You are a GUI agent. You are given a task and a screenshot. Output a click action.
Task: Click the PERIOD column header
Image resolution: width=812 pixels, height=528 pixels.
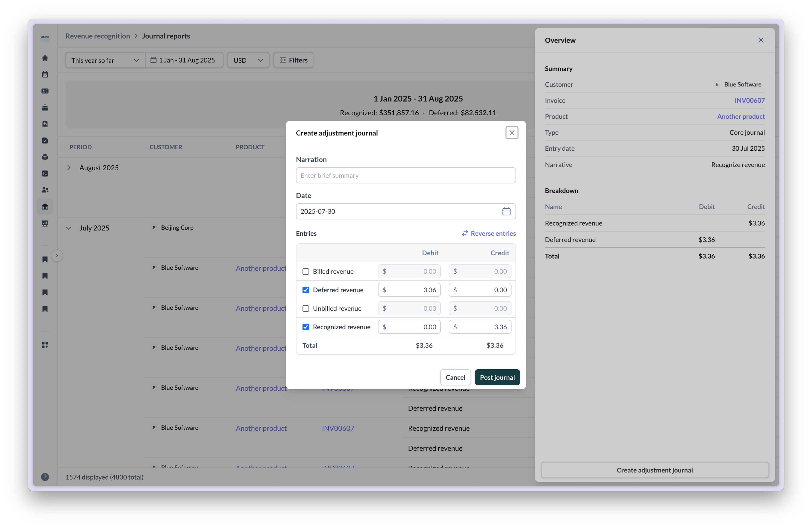pyautogui.click(x=80, y=147)
